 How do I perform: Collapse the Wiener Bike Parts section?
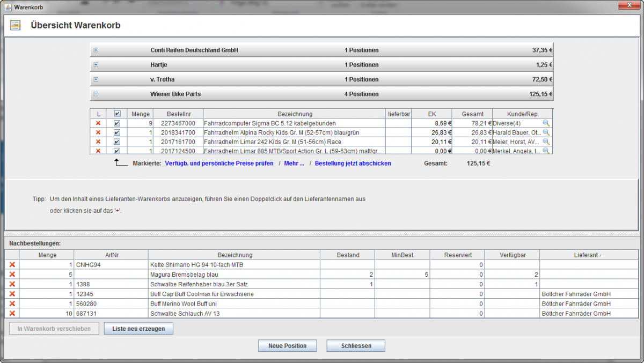click(96, 94)
